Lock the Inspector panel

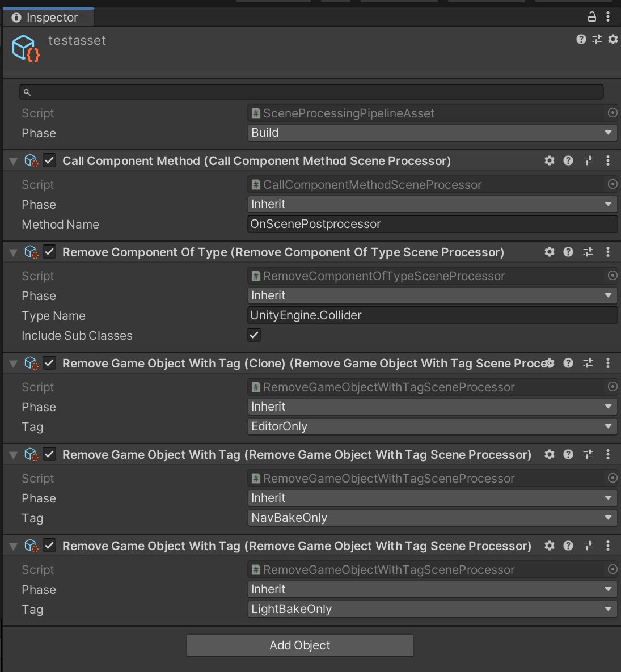pos(592,16)
